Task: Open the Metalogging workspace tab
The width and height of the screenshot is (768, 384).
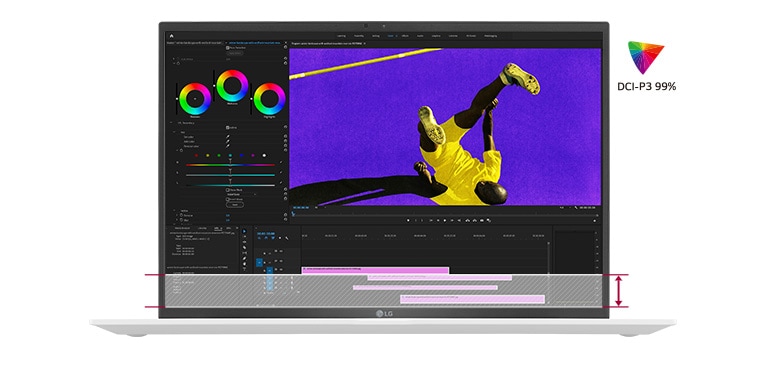Action: click(x=490, y=36)
